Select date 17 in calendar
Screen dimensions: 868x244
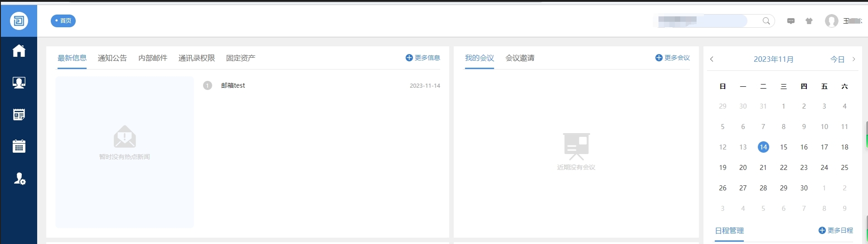tap(824, 147)
